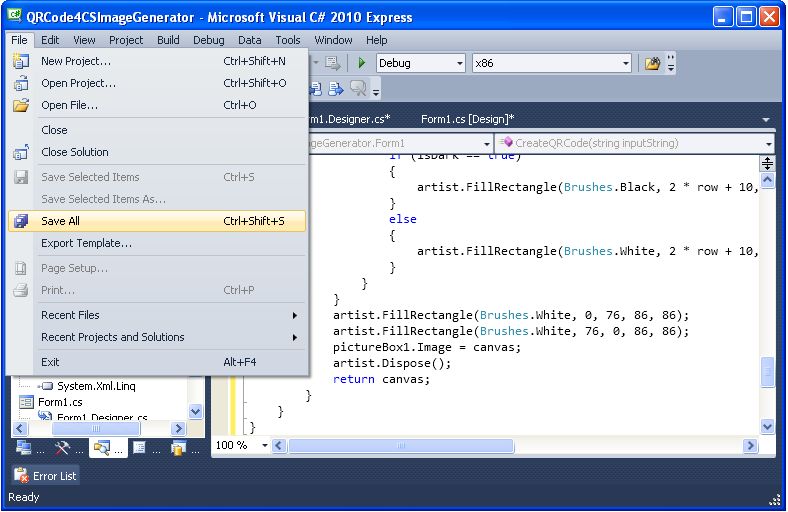This screenshot has height=512, width=788.
Task: Open the Debug configuration dropdown
Action: point(459,63)
